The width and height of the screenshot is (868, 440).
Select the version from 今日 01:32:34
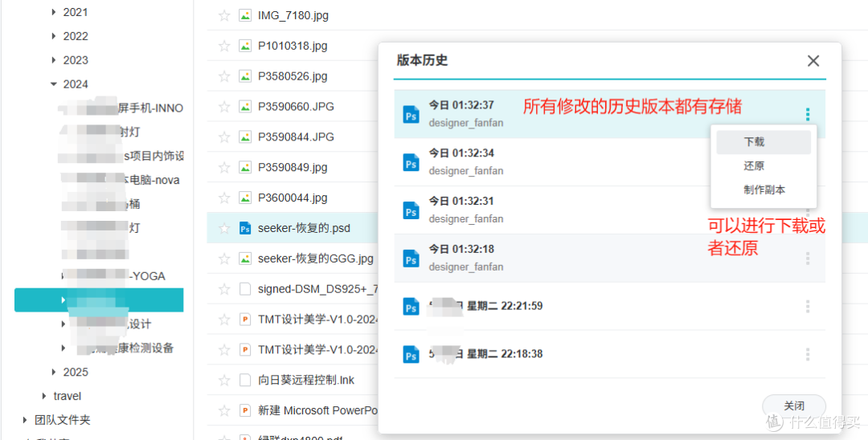pos(609,162)
